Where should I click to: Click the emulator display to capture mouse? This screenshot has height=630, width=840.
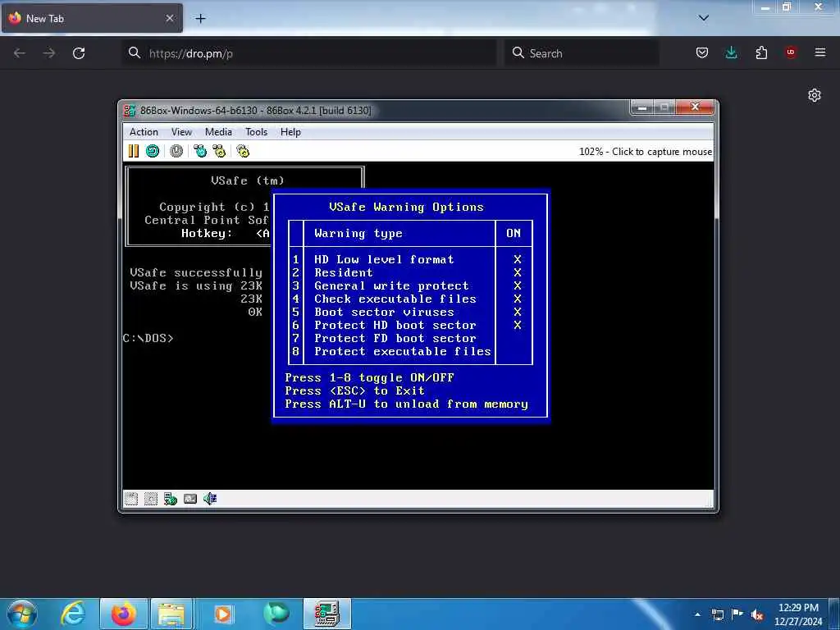coord(418,325)
